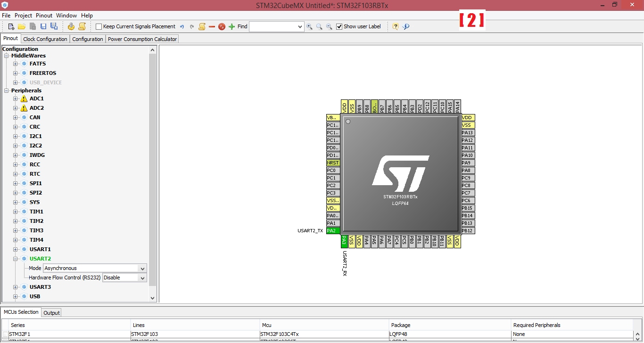Disable the Show user Label option
Screen dimensions: 644x343
click(339, 26)
